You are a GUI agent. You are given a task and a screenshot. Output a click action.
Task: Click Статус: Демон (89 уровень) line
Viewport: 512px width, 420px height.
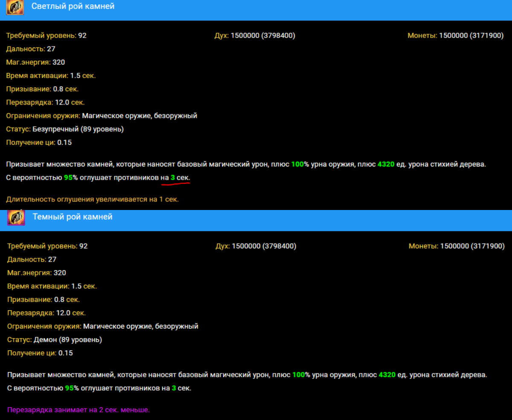(55, 340)
